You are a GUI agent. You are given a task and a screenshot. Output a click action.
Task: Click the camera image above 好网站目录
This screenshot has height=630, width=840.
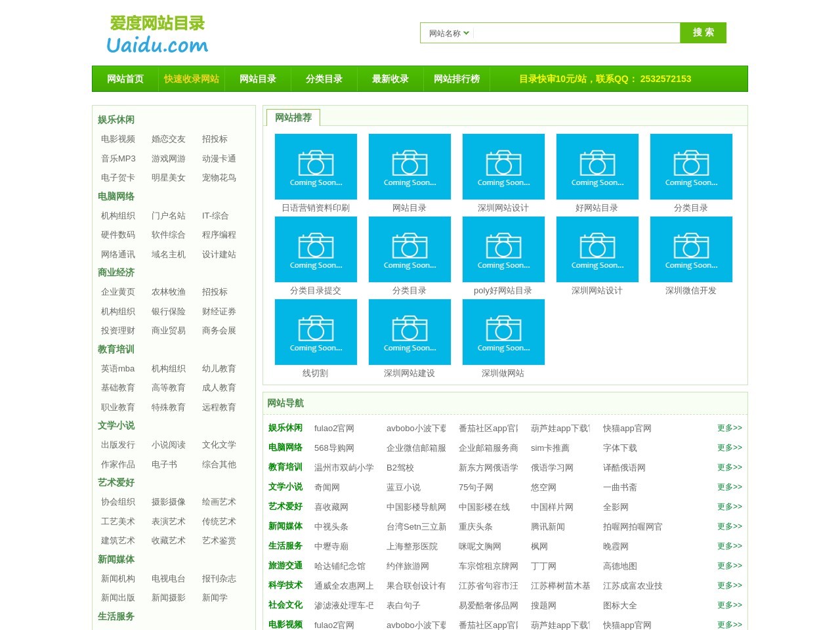[x=597, y=167]
